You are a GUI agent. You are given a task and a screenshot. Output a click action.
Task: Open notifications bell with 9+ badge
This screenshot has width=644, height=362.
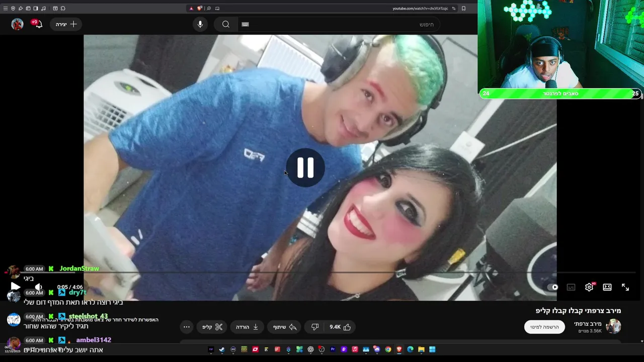click(37, 24)
